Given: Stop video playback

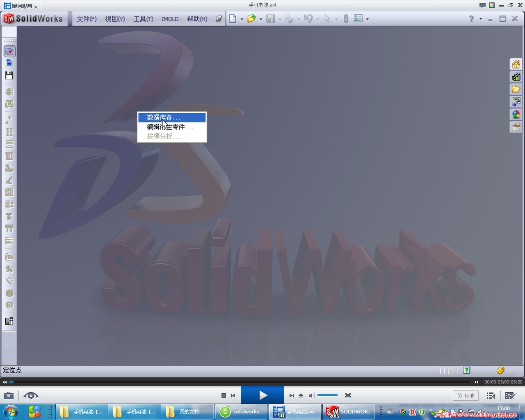Looking at the screenshot, I should coord(224,395).
